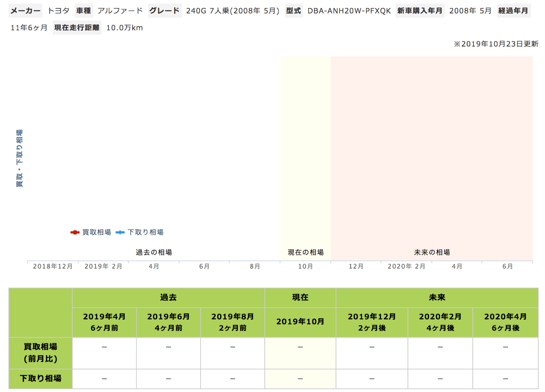Click the 現在走行距離 label tag
Image resolution: width=545 pixels, height=392 pixels.
[x=77, y=28]
